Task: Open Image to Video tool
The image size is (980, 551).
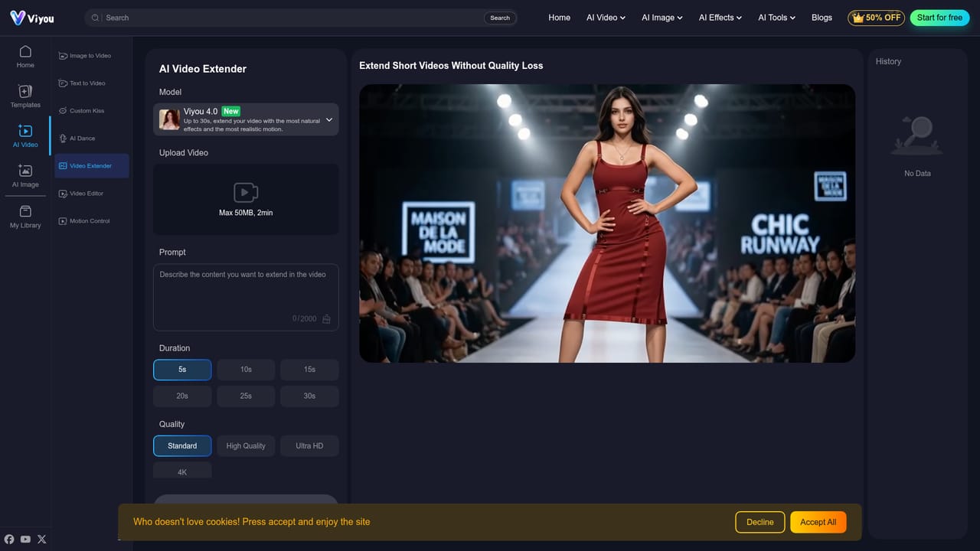Action: click(x=92, y=56)
